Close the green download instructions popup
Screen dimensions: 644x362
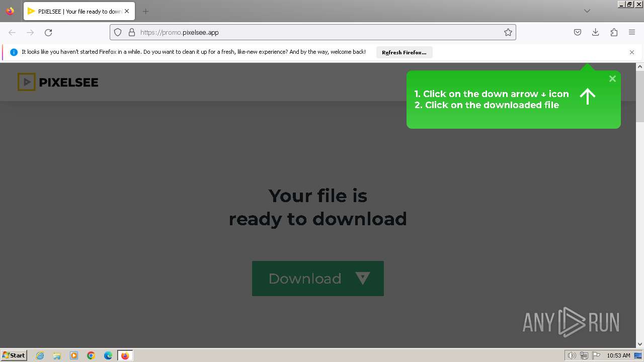(612, 78)
